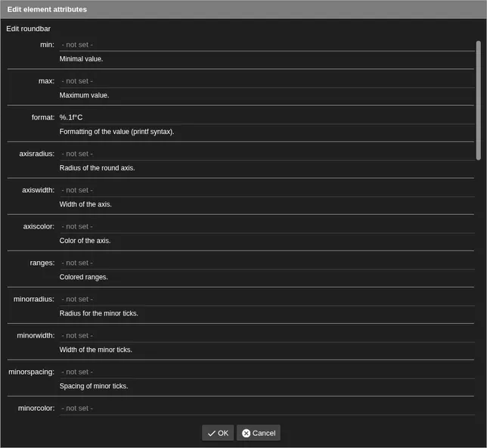
Task: Focus the minorspacing input field
Action: point(267,372)
